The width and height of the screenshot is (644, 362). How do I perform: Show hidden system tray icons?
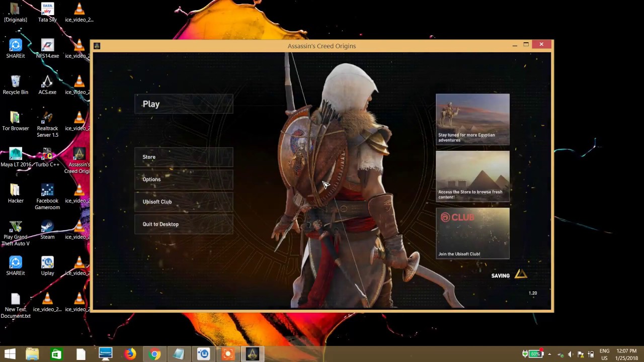pos(549,354)
